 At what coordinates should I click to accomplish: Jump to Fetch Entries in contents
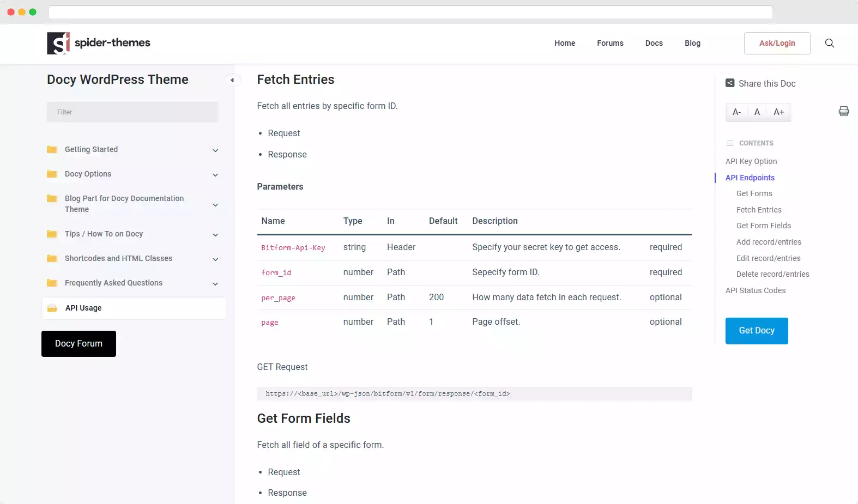point(759,210)
